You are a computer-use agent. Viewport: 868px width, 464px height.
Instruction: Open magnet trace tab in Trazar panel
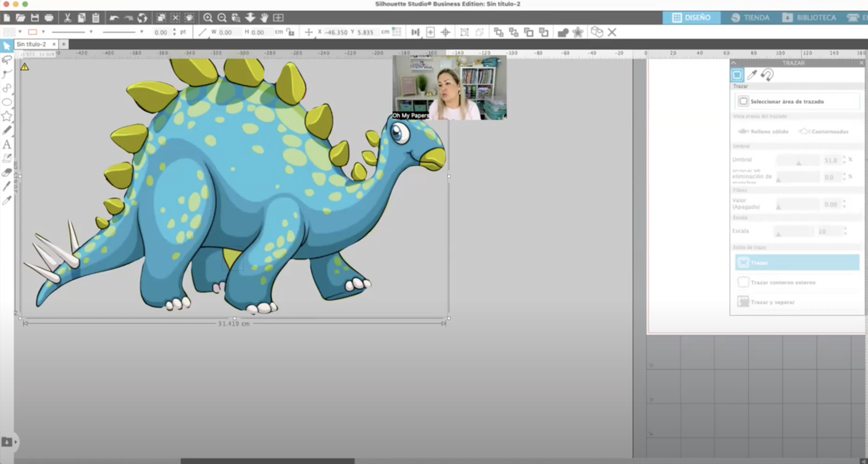(767, 75)
